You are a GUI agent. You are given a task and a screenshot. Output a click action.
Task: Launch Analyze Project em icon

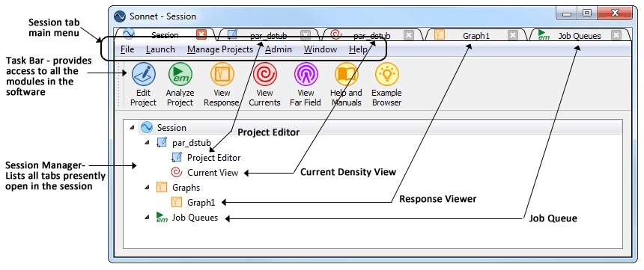pyautogui.click(x=180, y=74)
